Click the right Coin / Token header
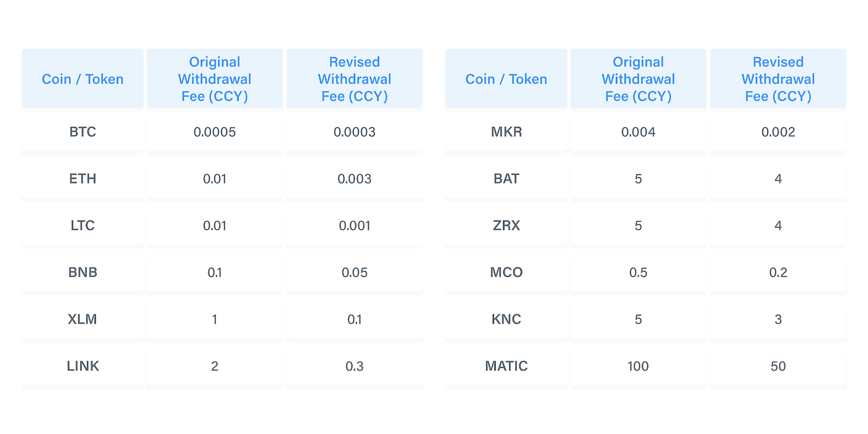Image resolution: width=868 pixels, height=434 pixels. pyautogui.click(x=507, y=79)
